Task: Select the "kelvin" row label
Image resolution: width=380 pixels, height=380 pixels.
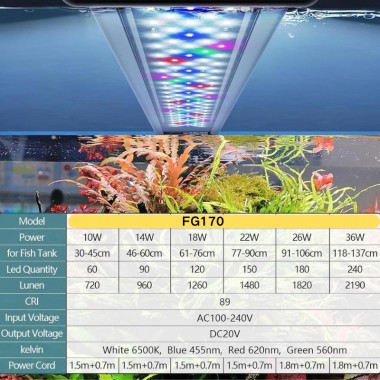Action: coord(32,349)
